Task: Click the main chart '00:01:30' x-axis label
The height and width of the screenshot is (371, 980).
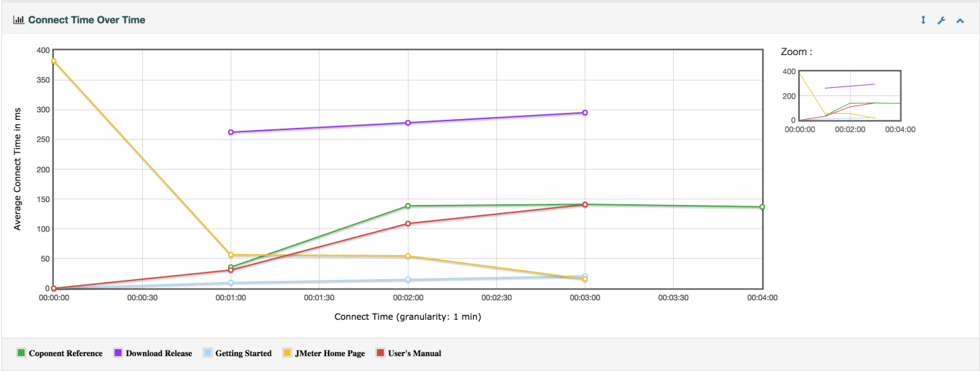Action: (x=319, y=297)
